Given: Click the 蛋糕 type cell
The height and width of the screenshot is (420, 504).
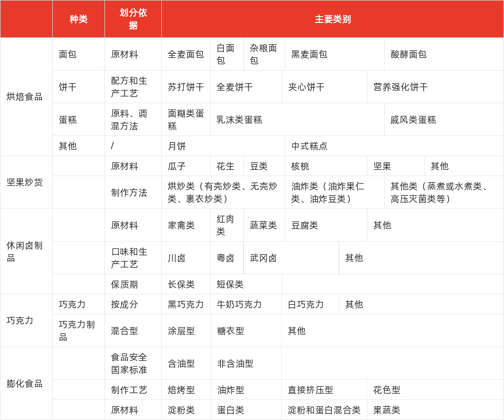Looking at the screenshot, I should point(79,119).
